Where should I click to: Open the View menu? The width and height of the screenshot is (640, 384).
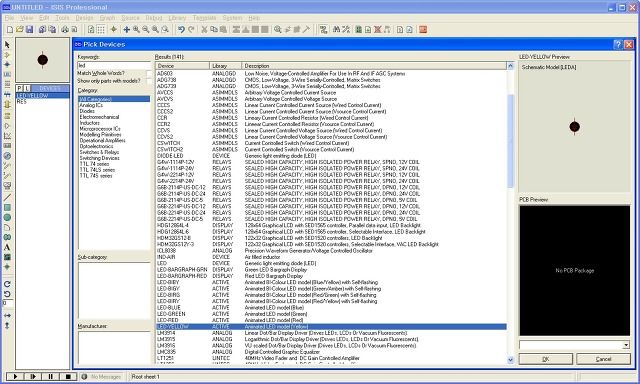27,18
